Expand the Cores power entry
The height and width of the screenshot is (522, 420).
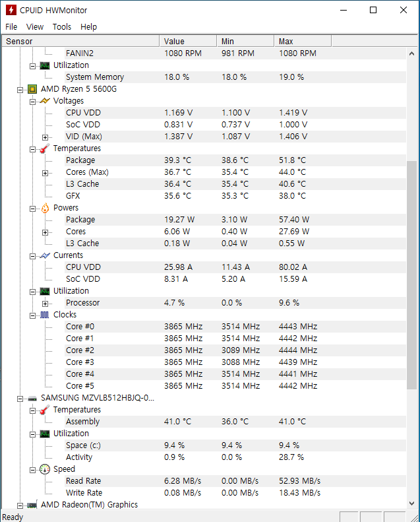[45, 232]
